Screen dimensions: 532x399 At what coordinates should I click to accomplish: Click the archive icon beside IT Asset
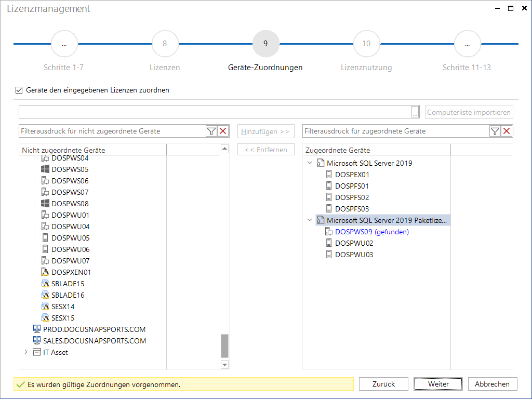[37, 352]
